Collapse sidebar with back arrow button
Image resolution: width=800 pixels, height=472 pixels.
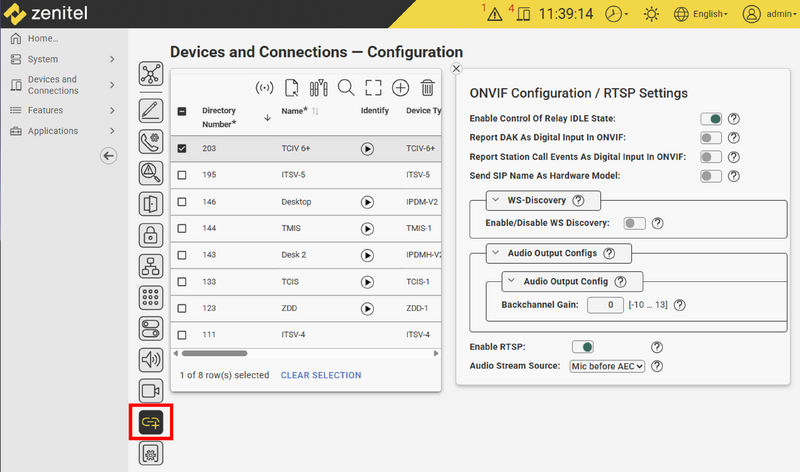coord(108,156)
